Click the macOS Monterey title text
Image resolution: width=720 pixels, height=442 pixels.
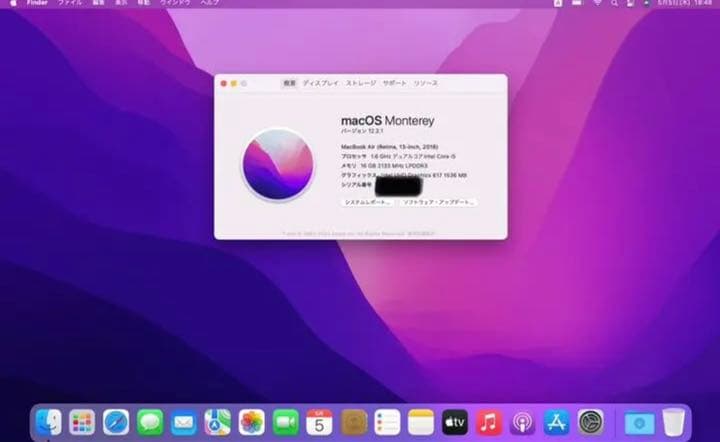[388, 121]
